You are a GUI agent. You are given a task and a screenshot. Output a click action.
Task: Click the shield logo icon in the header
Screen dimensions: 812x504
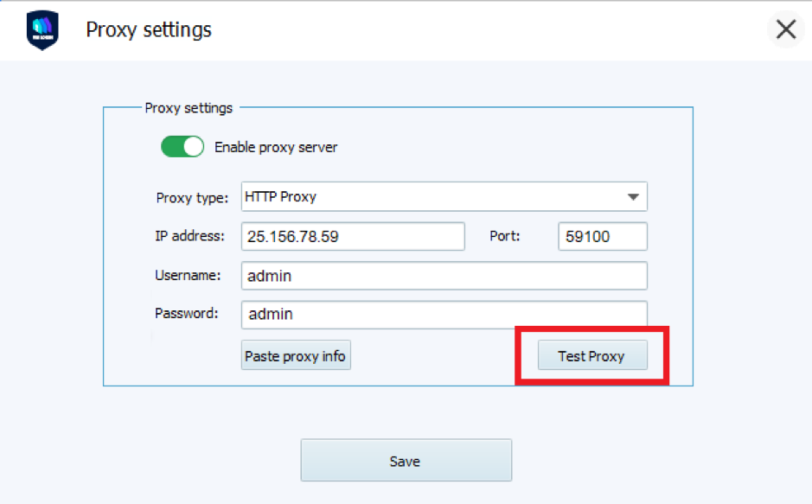tap(42, 30)
